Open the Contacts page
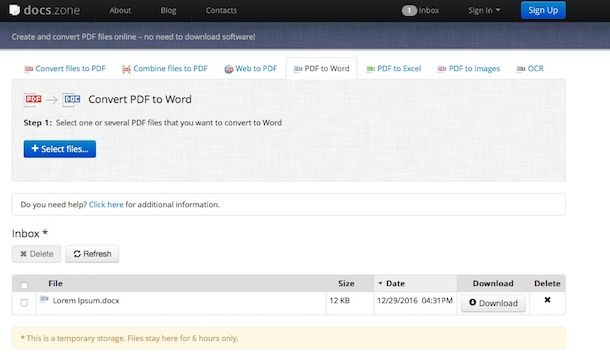The height and width of the screenshot is (364, 610). pyautogui.click(x=221, y=10)
